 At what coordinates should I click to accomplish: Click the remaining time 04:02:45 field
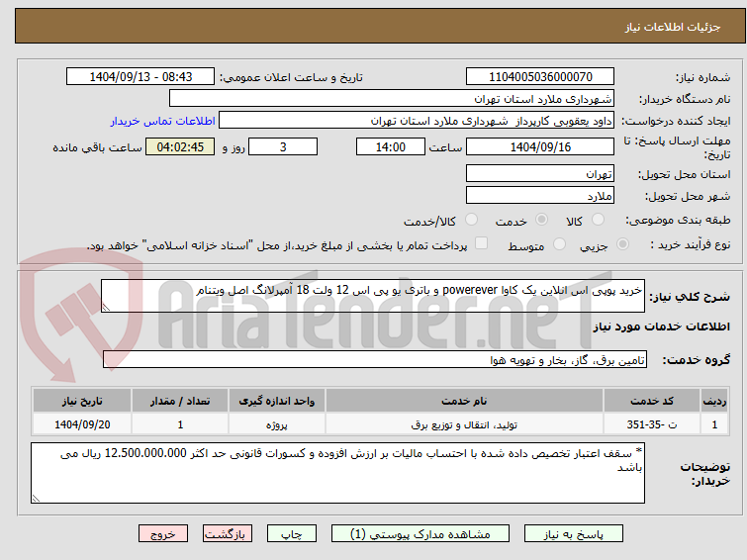[180, 146]
